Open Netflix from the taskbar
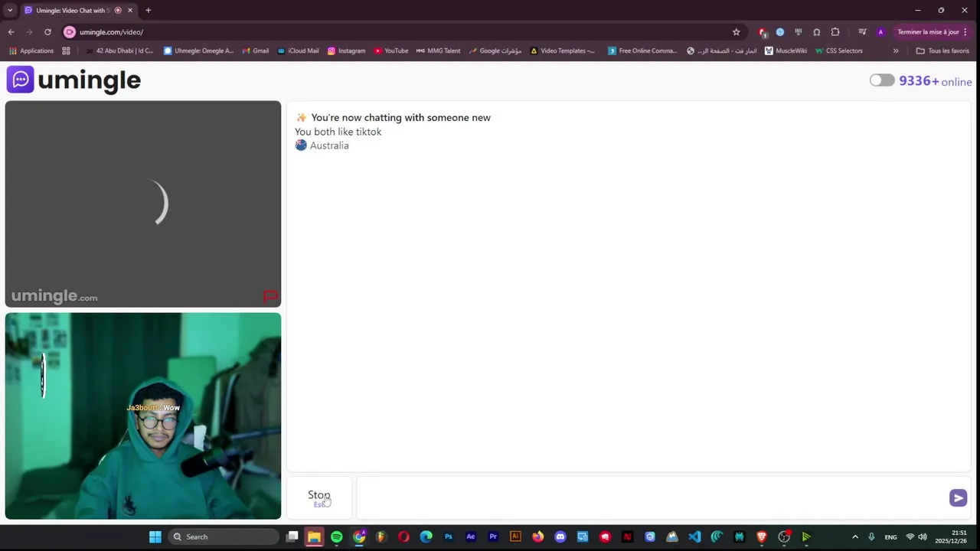This screenshot has width=980, height=551. (627, 536)
